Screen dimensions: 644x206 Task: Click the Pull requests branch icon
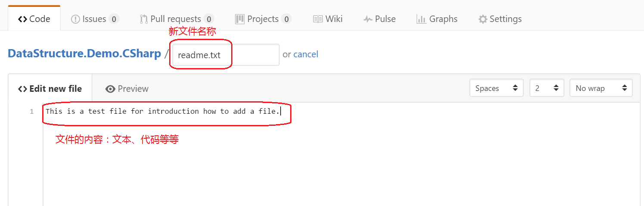pos(144,19)
